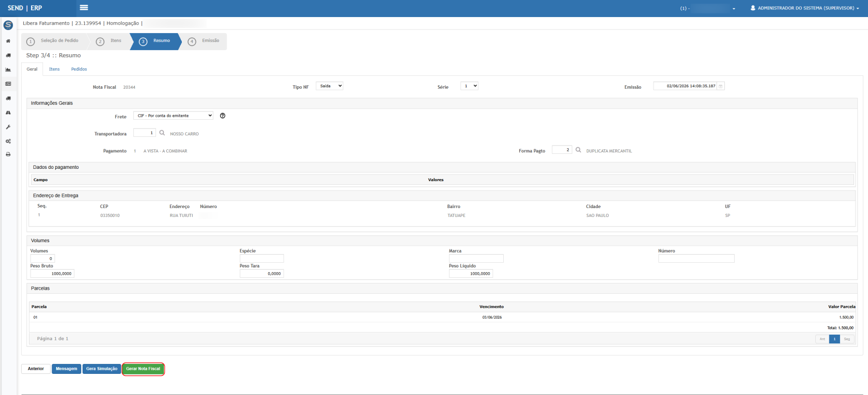Click the Volumes Número input field

[x=696, y=259]
